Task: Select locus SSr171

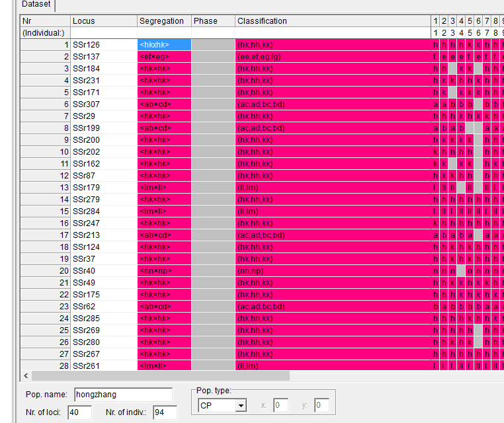Action: click(104, 92)
